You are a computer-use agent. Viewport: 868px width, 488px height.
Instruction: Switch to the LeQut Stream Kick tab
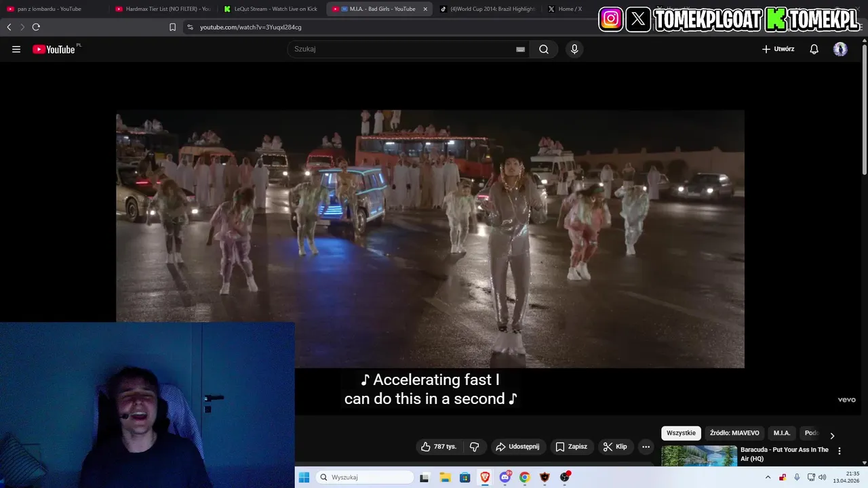pos(271,9)
